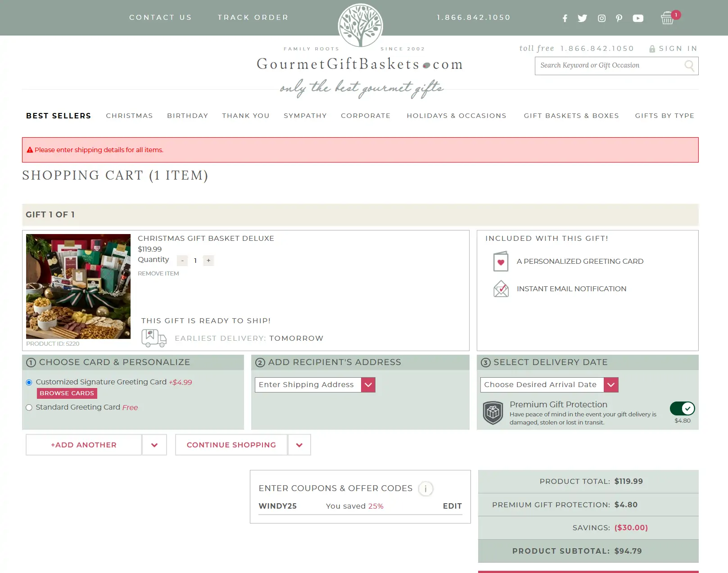This screenshot has width=728, height=573.
Task: Click the search magnifier icon
Action: pos(689,66)
